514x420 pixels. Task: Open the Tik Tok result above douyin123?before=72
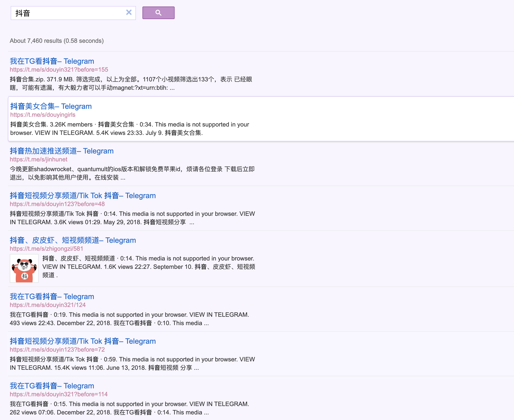[83, 341]
